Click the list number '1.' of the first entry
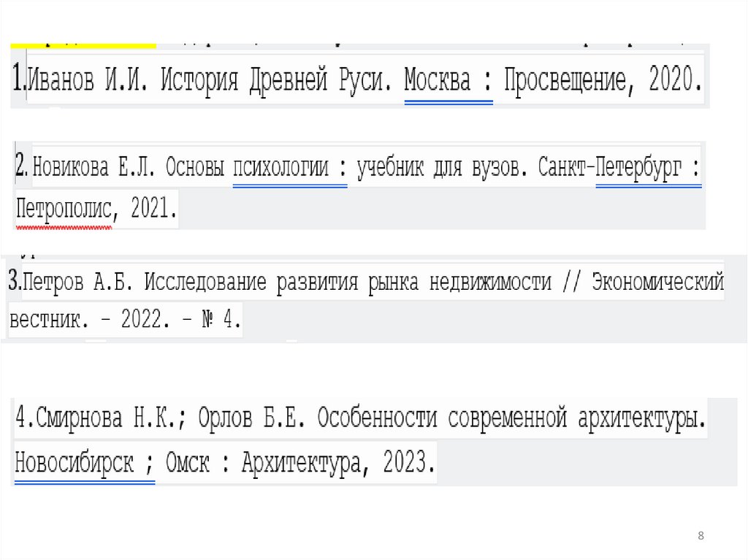This screenshot has height=560, width=748. (x=19, y=78)
